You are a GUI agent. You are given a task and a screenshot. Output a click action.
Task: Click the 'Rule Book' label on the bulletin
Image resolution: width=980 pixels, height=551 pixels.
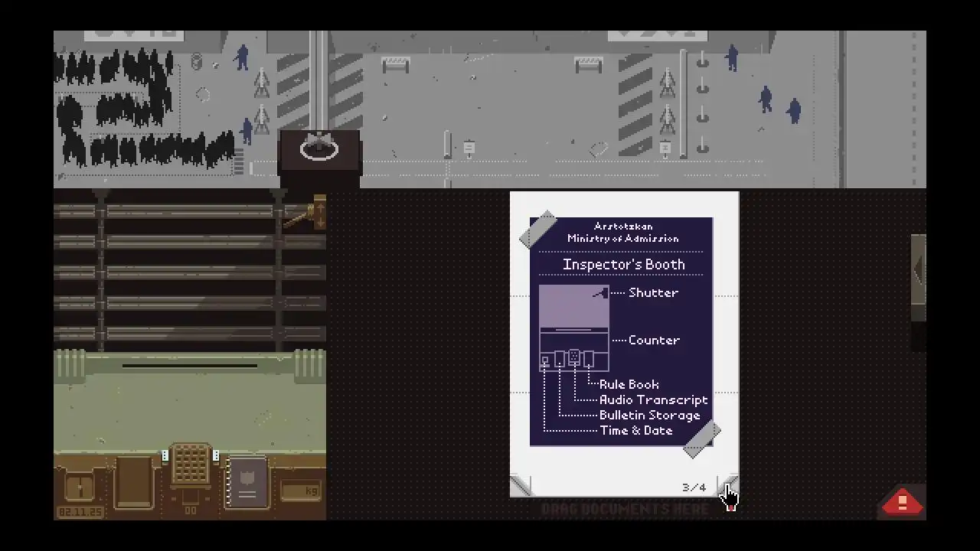point(629,384)
